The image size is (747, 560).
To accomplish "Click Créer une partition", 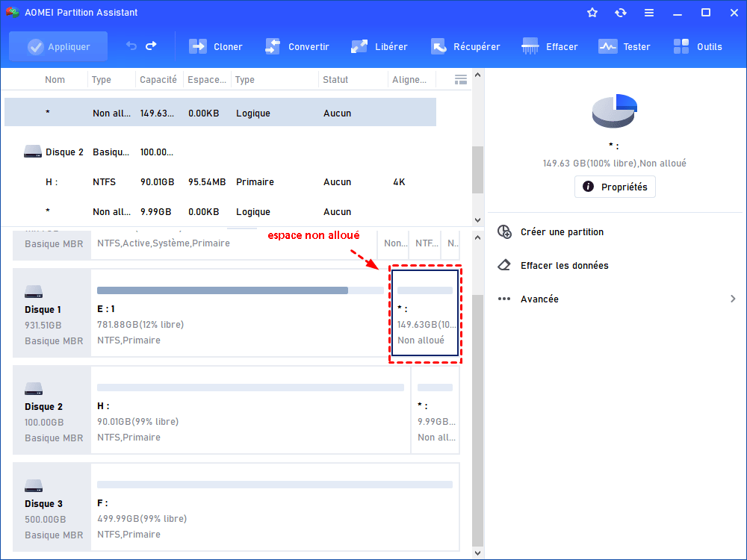I will pyautogui.click(x=562, y=232).
